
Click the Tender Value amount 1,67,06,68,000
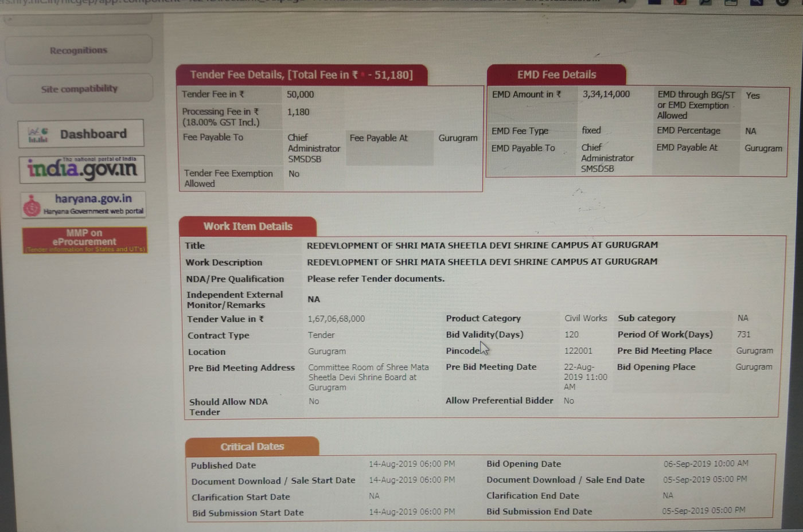336,319
